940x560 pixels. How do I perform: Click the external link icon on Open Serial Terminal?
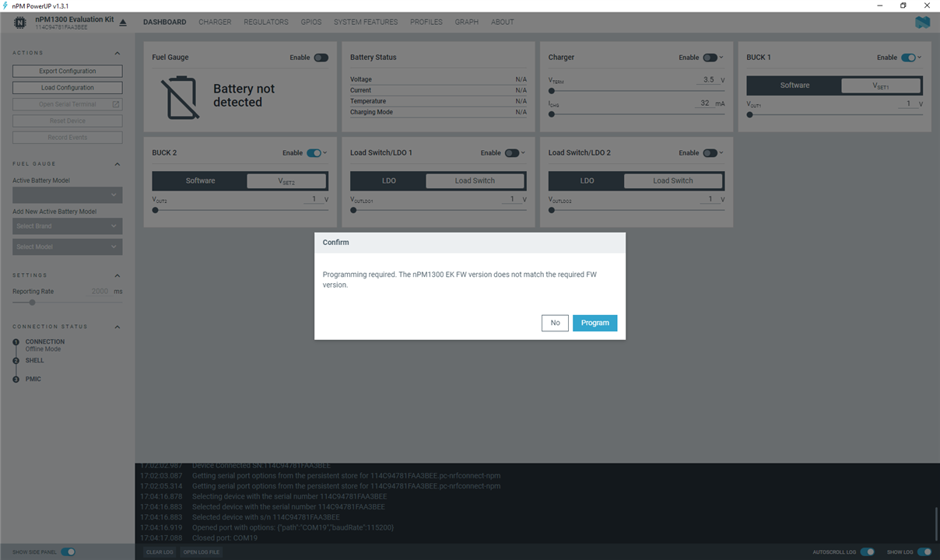coord(116,104)
